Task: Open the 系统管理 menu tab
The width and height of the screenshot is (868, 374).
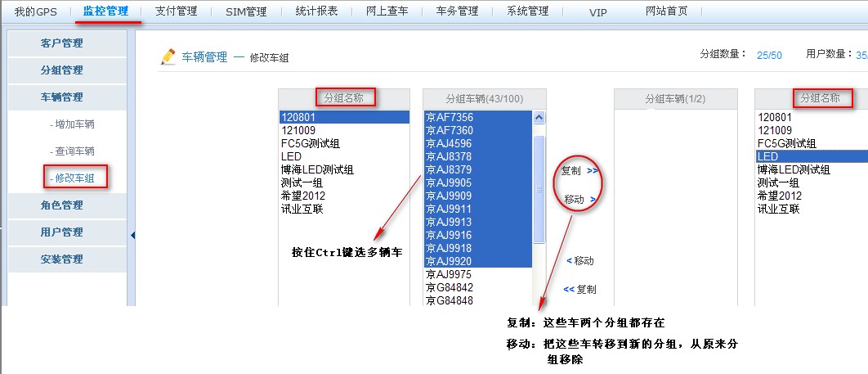Action: [527, 11]
